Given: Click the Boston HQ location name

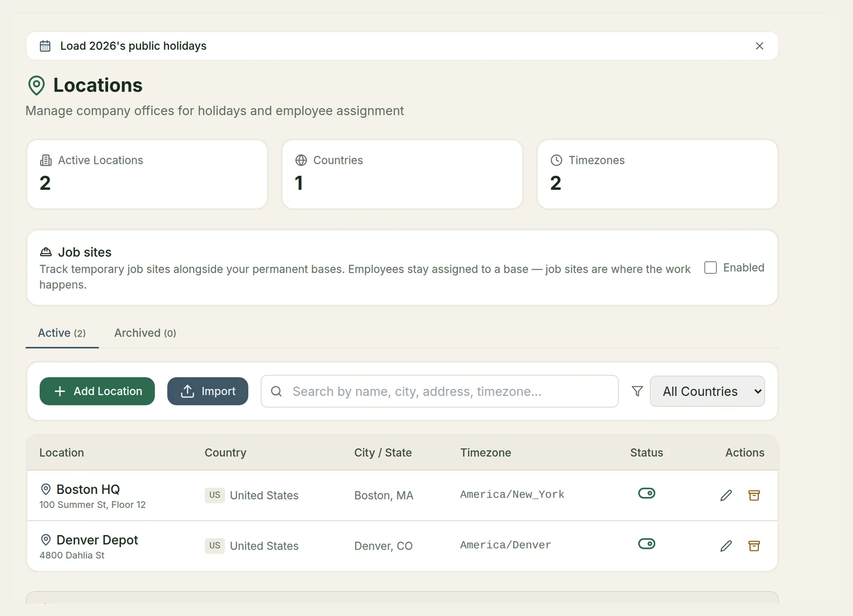Looking at the screenshot, I should coord(88,489).
